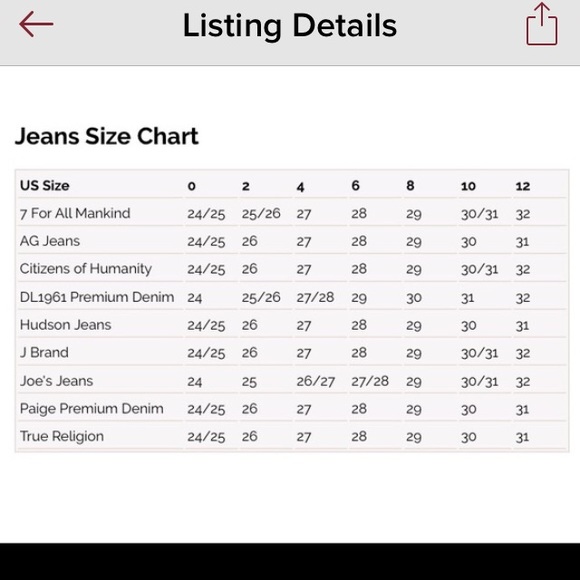Image resolution: width=580 pixels, height=580 pixels.
Task: Tap the Paige Premium Denim row label
Action: 91,409
